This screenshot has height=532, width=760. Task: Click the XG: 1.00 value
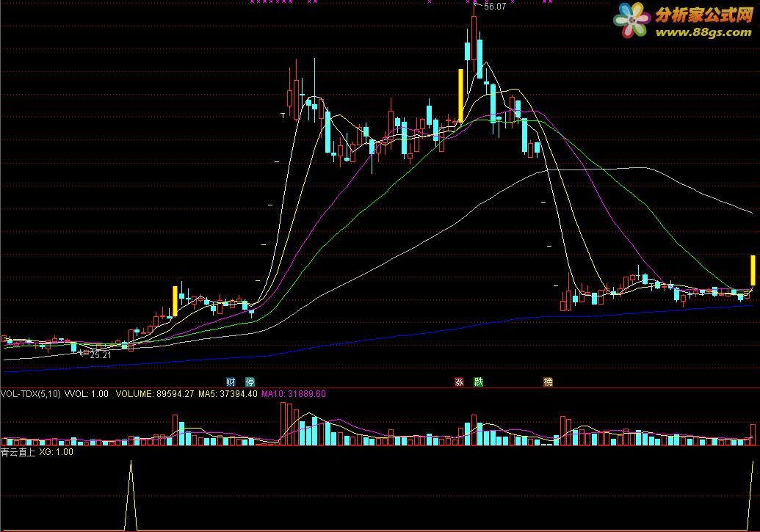[57, 452]
